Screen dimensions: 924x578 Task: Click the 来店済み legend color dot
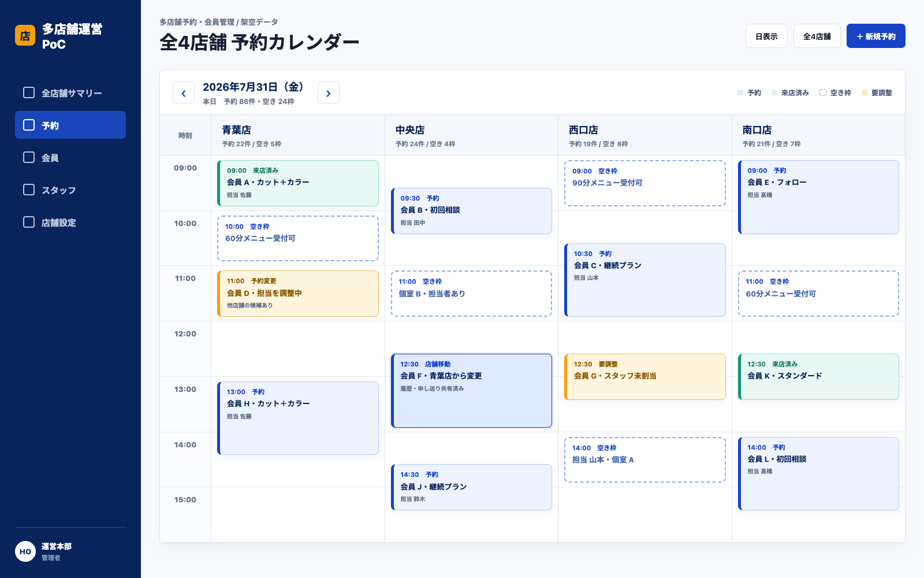click(x=774, y=92)
